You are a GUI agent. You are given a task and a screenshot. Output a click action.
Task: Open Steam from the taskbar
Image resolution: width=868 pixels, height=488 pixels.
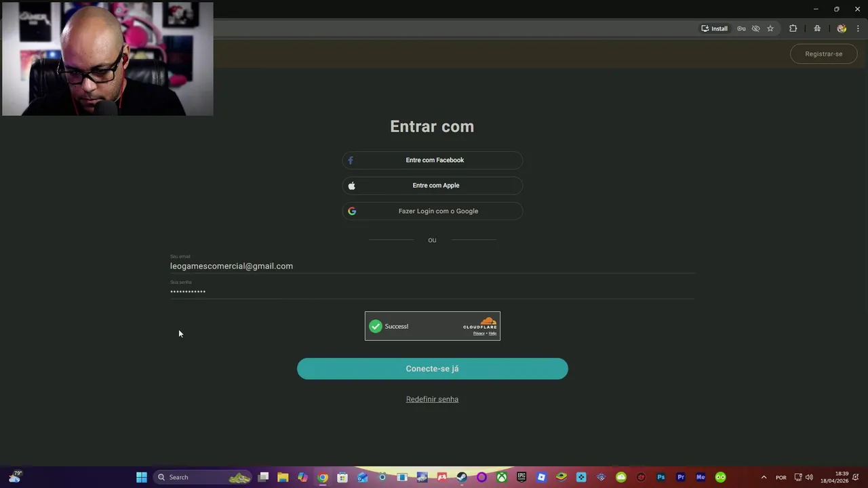462,477
